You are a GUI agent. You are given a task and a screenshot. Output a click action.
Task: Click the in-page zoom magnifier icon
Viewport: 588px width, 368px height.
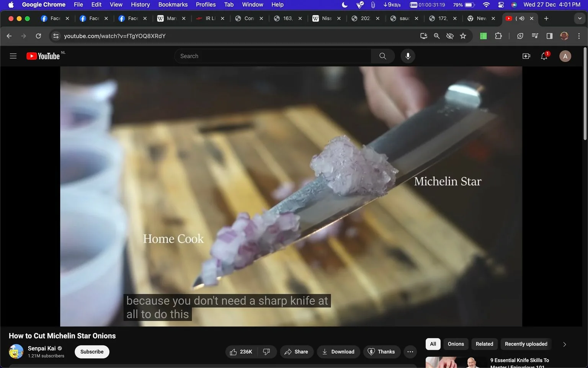tap(436, 36)
